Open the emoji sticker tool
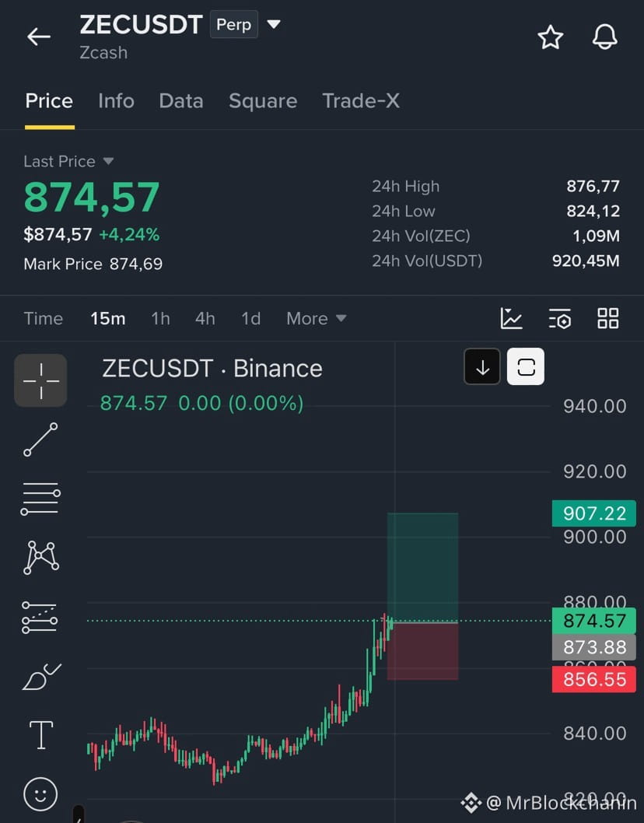644x823 pixels. (x=40, y=793)
